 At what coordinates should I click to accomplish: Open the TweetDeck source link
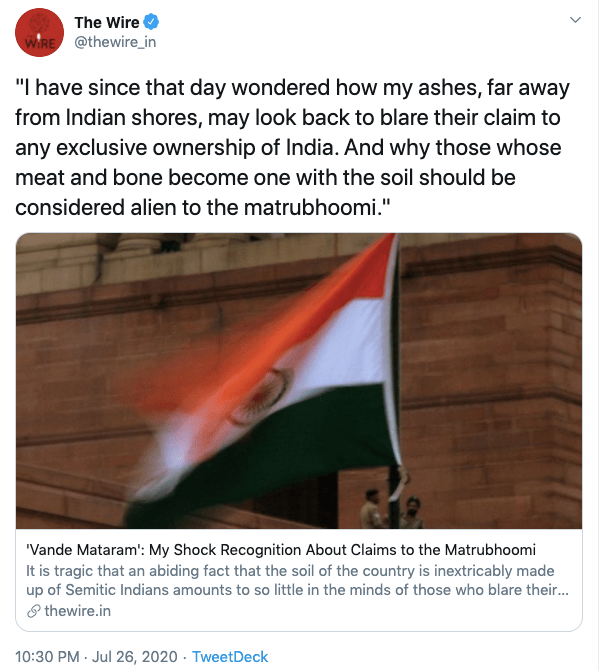230,656
